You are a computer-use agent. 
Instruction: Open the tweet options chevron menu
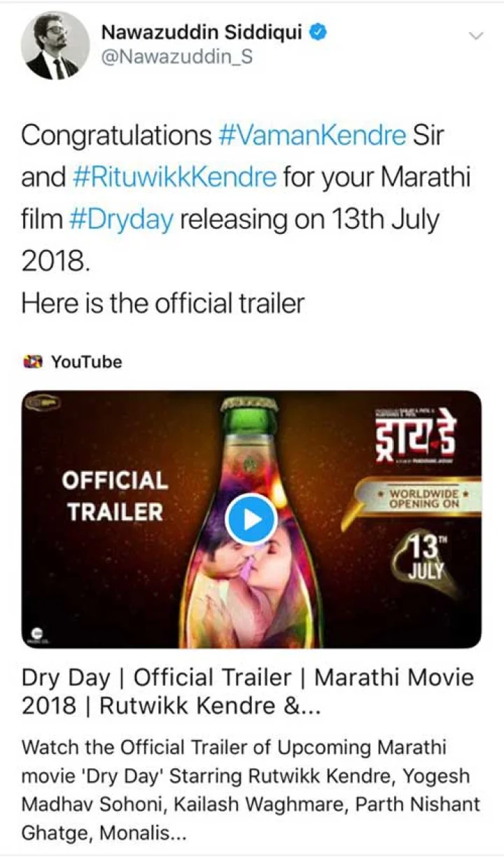pyautogui.click(x=475, y=36)
